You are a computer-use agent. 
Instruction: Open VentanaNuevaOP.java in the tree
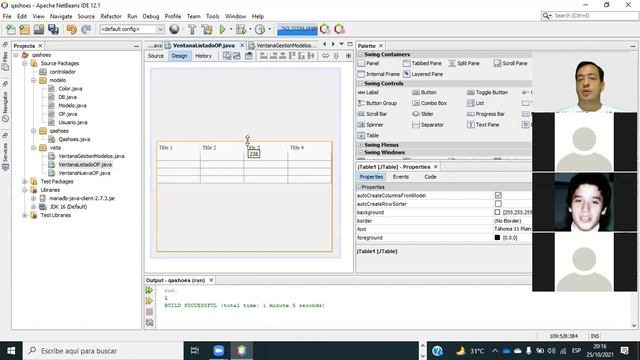(x=84, y=173)
